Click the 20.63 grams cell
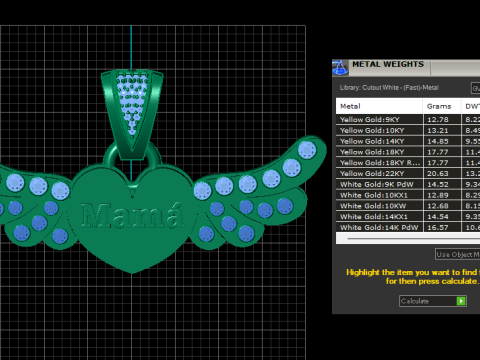This screenshot has height=360, width=480. click(442, 173)
